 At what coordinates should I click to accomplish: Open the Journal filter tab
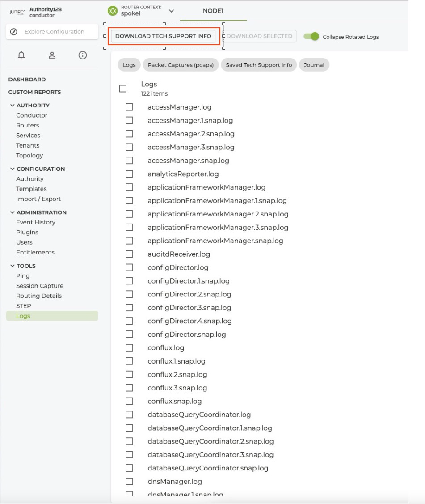tap(314, 64)
